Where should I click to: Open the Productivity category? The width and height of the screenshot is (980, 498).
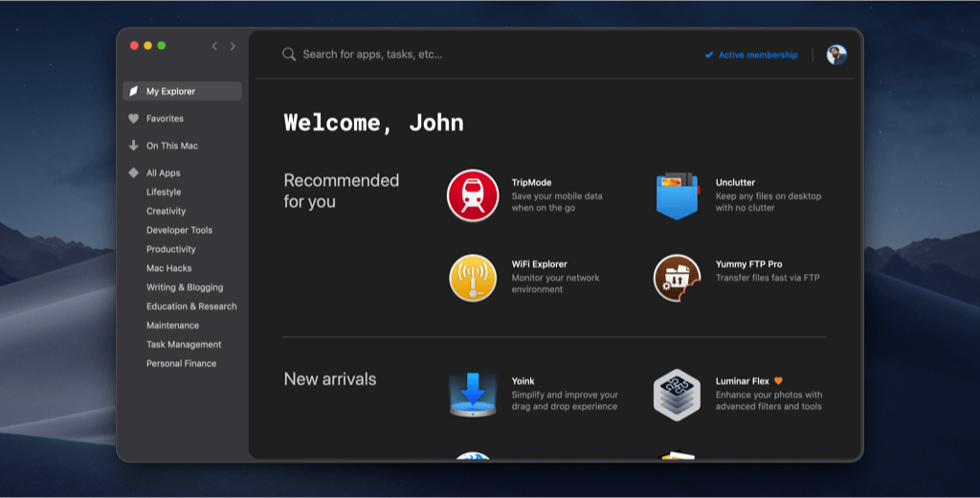(x=170, y=249)
